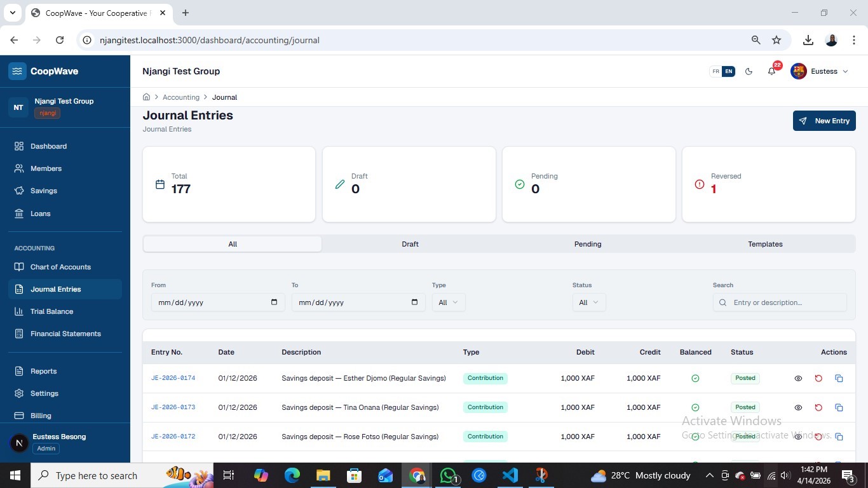
Task: Click the CoopWave logo icon in sidebar
Action: [17, 71]
